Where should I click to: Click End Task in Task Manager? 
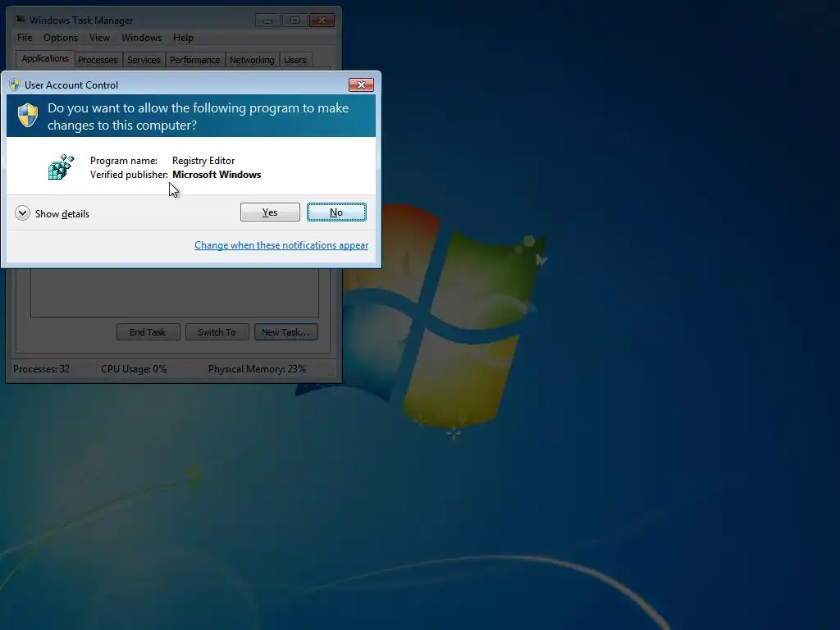148,332
